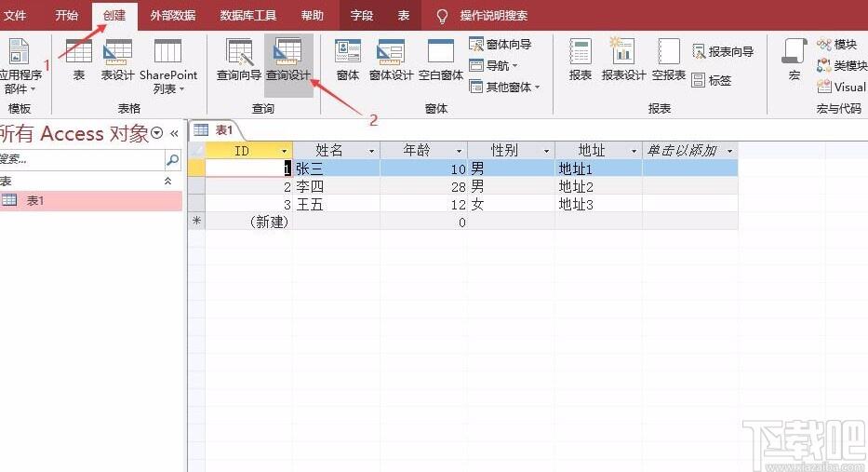
Task: Open 姓名 column filter dropdown
Action: click(371, 151)
